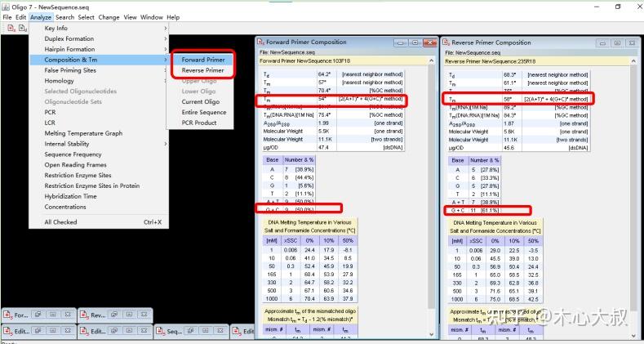644x344 pixels.
Task: Click up arrow of Reverse Primer window scrollbar
Action: coord(634,61)
